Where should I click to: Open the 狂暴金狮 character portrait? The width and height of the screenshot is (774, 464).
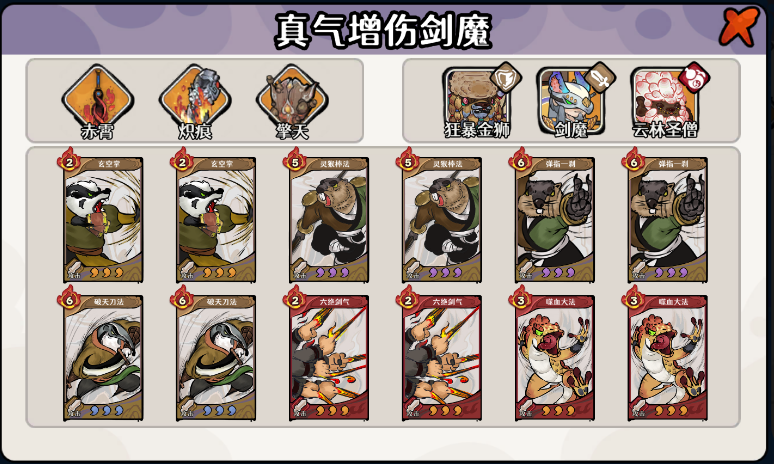475,102
